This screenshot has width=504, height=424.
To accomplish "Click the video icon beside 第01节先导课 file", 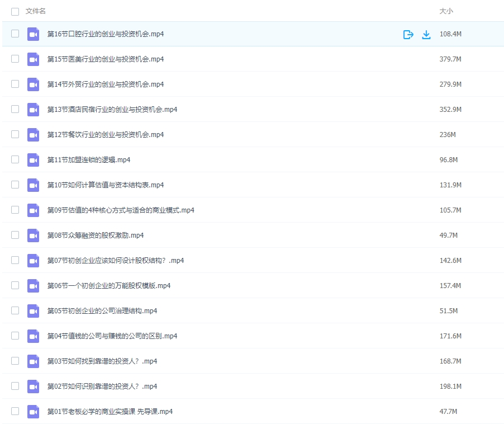I will (33, 411).
